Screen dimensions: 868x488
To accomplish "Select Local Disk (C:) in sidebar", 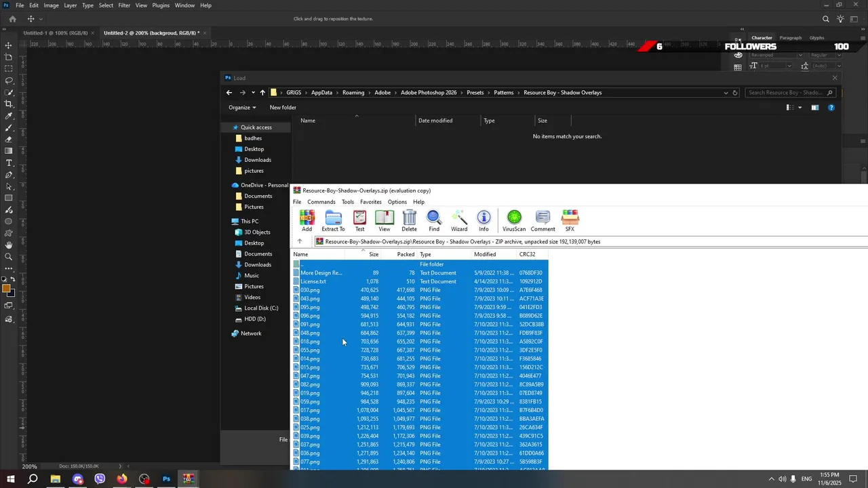I will coord(261,308).
